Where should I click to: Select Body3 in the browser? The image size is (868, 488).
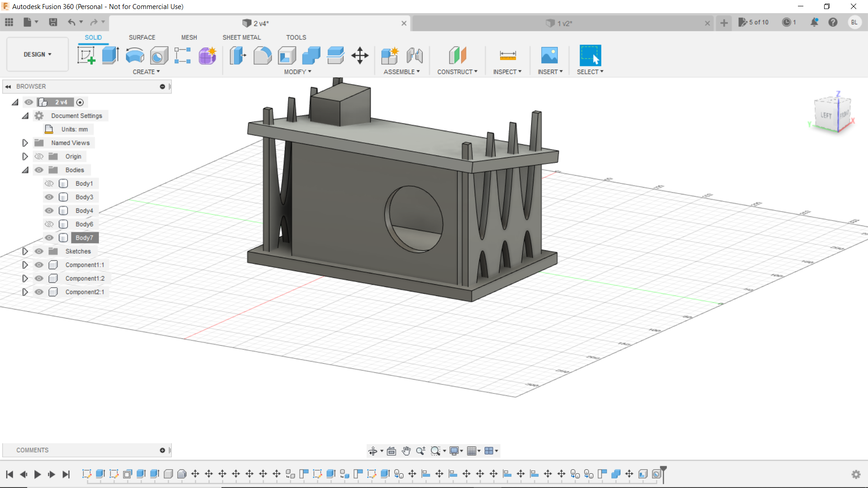pyautogui.click(x=84, y=197)
